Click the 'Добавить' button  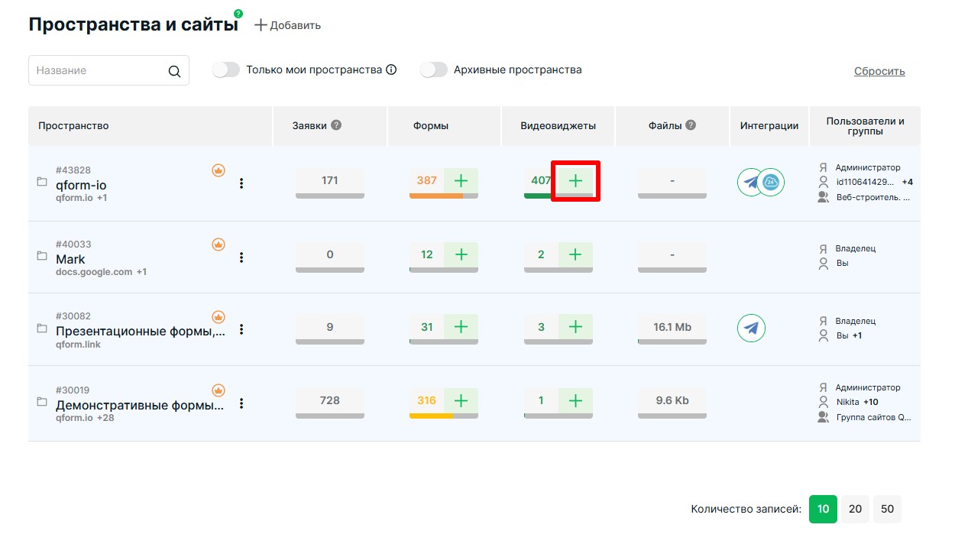pos(288,25)
